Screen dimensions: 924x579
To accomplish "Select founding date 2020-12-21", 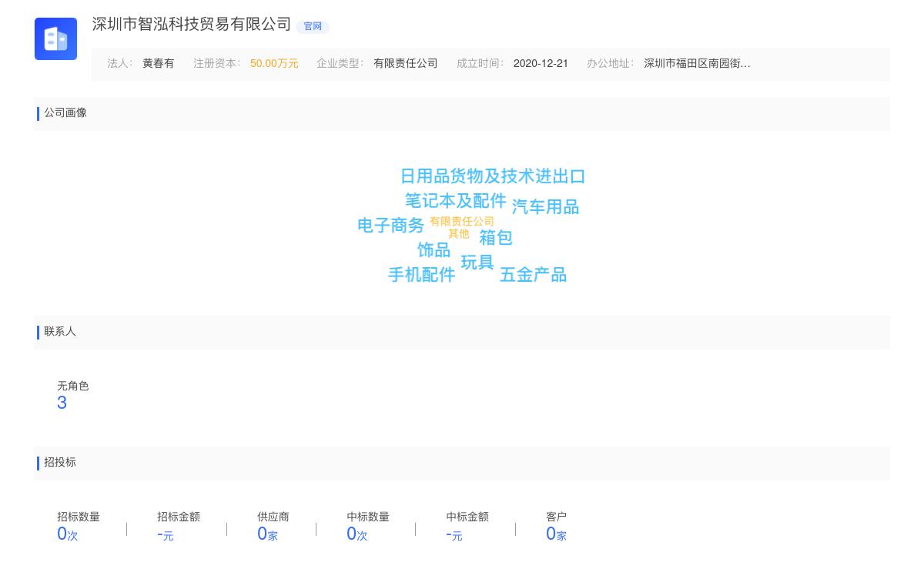I will pos(541,64).
